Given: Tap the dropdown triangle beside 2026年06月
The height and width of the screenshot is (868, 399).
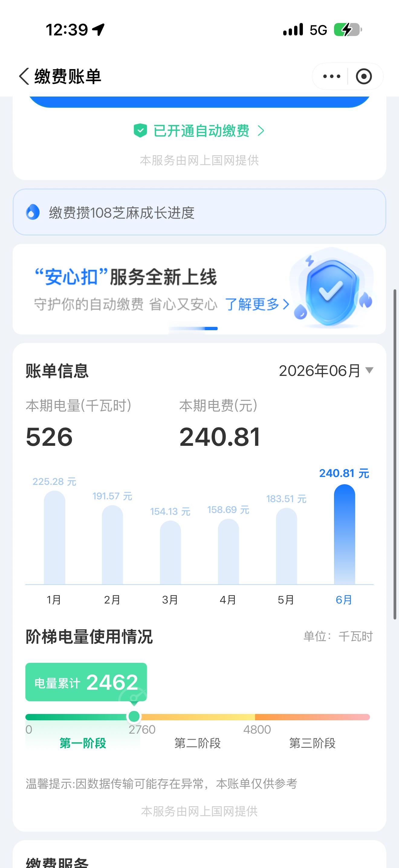Looking at the screenshot, I should [x=369, y=370].
